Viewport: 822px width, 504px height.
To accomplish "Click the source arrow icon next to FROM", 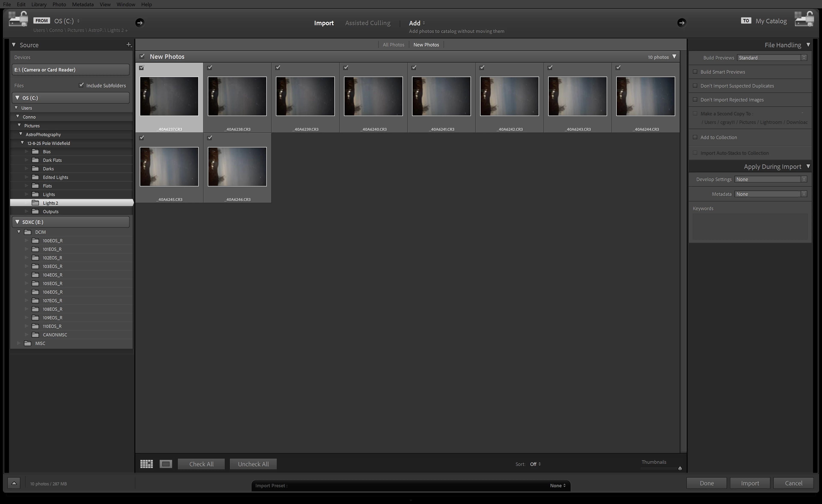I will (x=140, y=23).
